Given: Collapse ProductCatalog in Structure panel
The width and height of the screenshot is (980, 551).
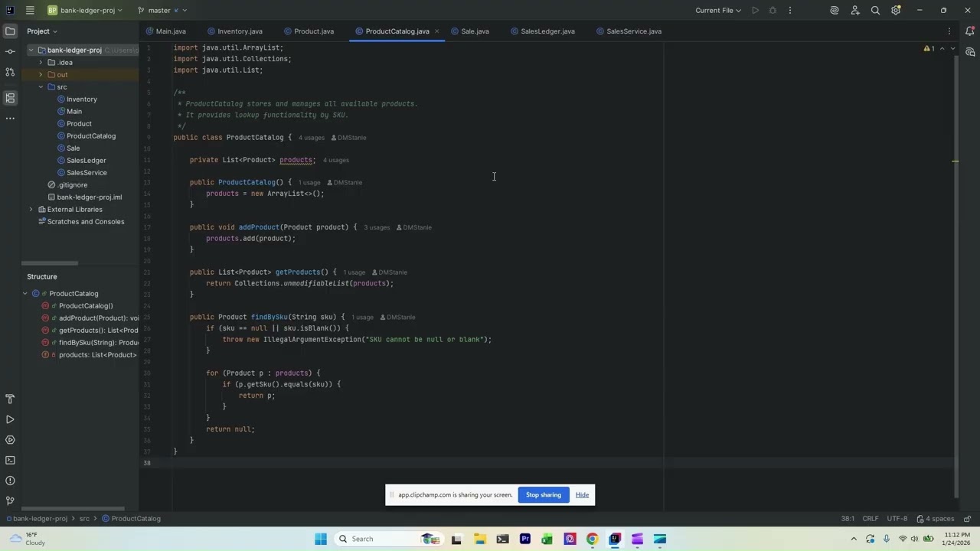Looking at the screenshot, I should [x=25, y=293].
